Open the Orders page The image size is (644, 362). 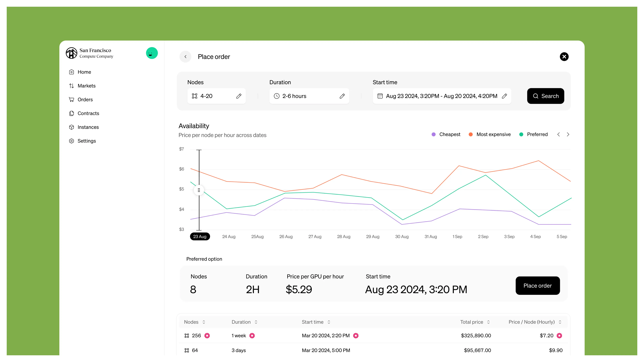(x=81, y=99)
